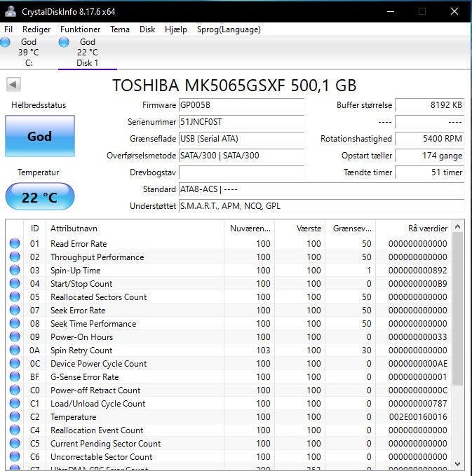
Task: Click the CrystalDiskInfo app icon in title bar
Action: pyautogui.click(x=10, y=11)
